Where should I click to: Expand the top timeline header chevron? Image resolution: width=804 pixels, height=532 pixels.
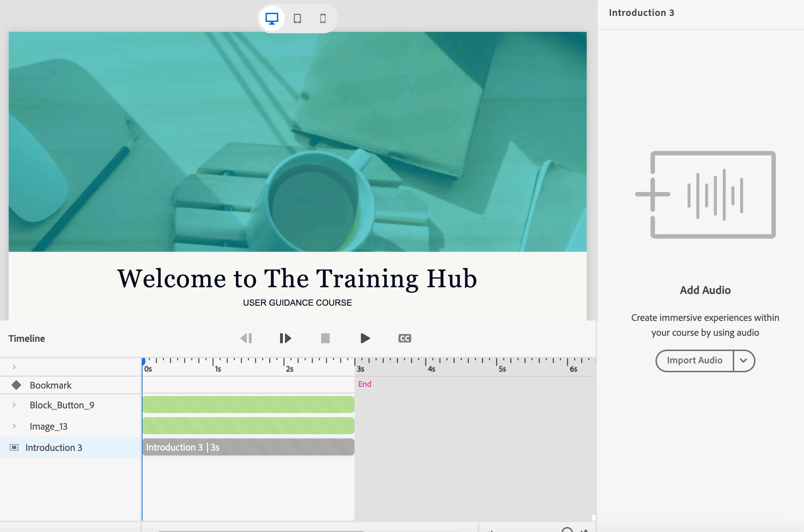click(x=14, y=367)
